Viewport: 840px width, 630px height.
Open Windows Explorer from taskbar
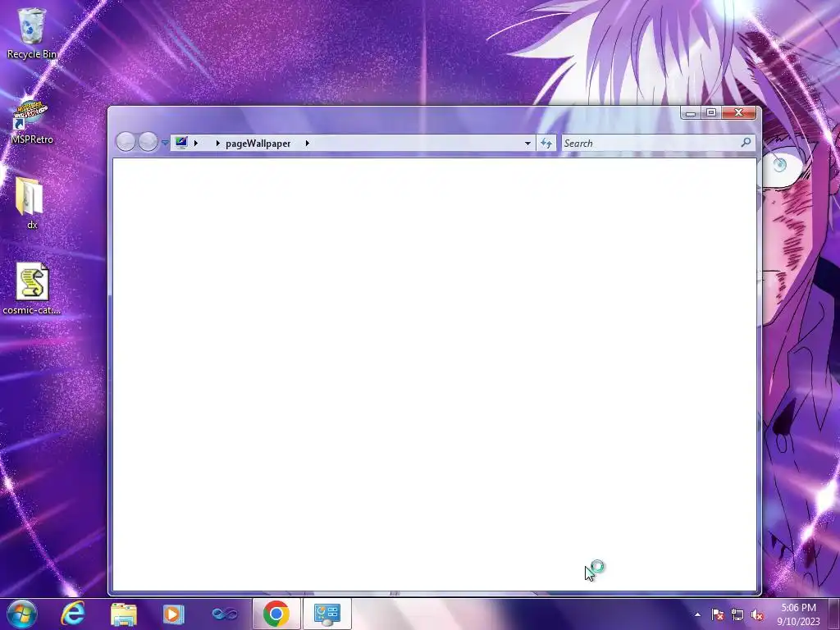tap(124, 614)
